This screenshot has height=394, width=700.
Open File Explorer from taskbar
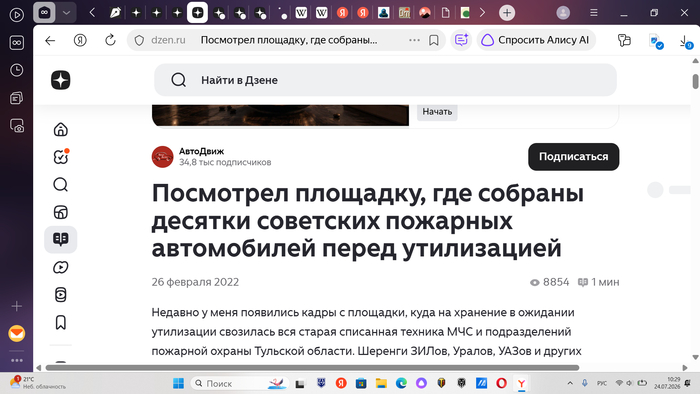pyautogui.click(x=381, y=383)
